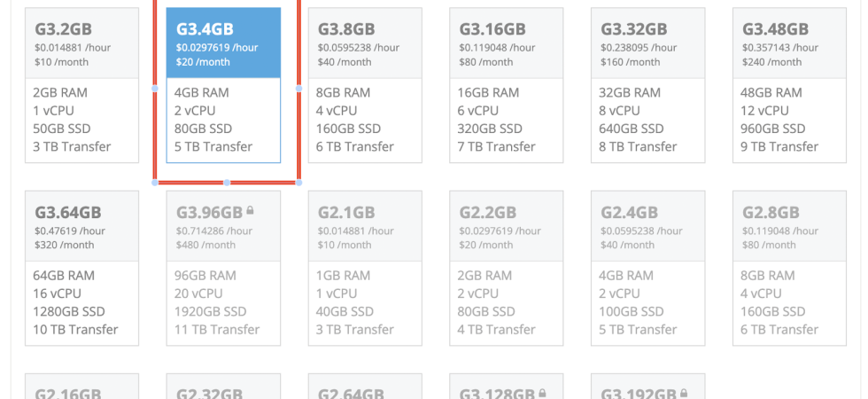
Task: Click the '1GB RAM' line
Action: click(x=344, y=276)
